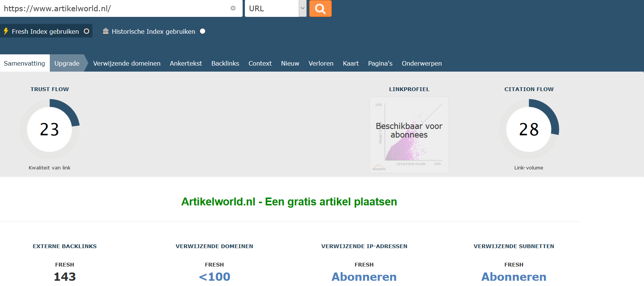Click the CITATION FLOW heading
644x286 pixels.
point(529,89)
